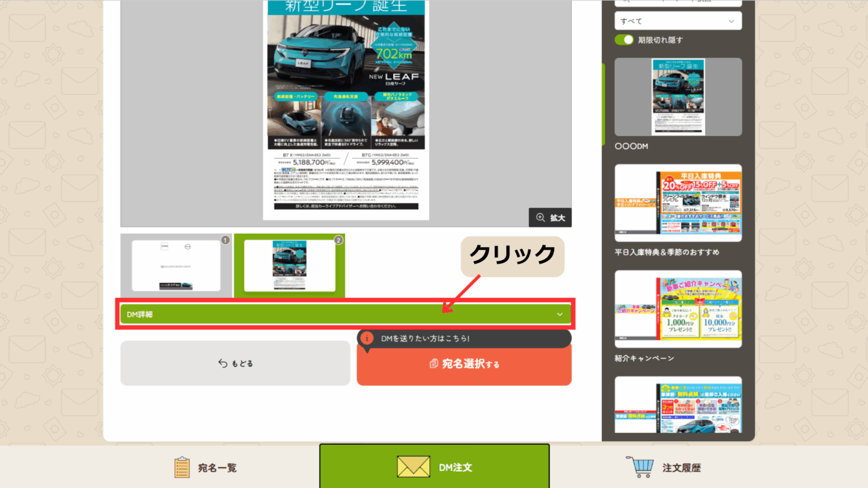
Task: Click the envelope icon in DM注文 tab
Action: click(413, 467)
